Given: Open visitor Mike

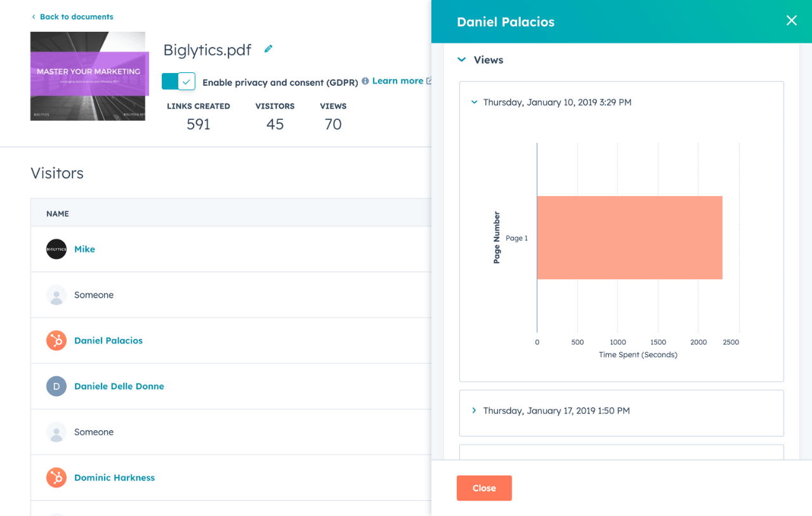Looking at the screenshot, I should 84,249.
